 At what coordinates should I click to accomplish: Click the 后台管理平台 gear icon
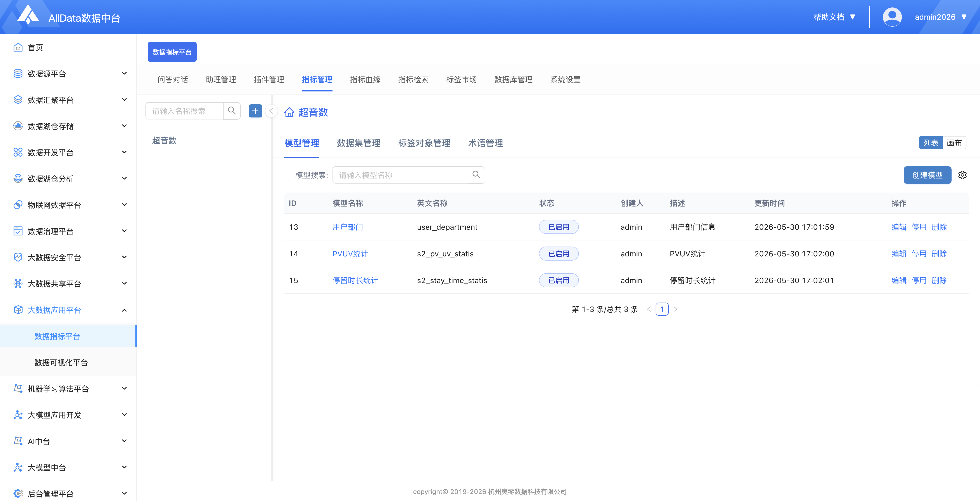[18, 493]
